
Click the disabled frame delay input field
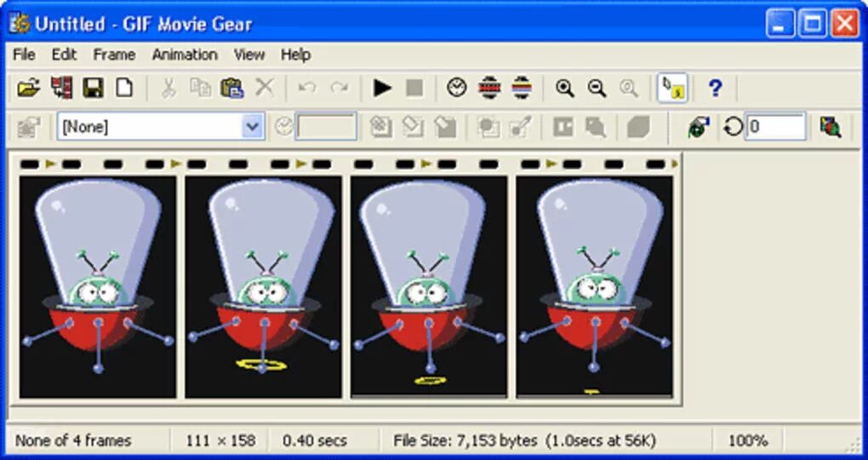click(325, 127)
